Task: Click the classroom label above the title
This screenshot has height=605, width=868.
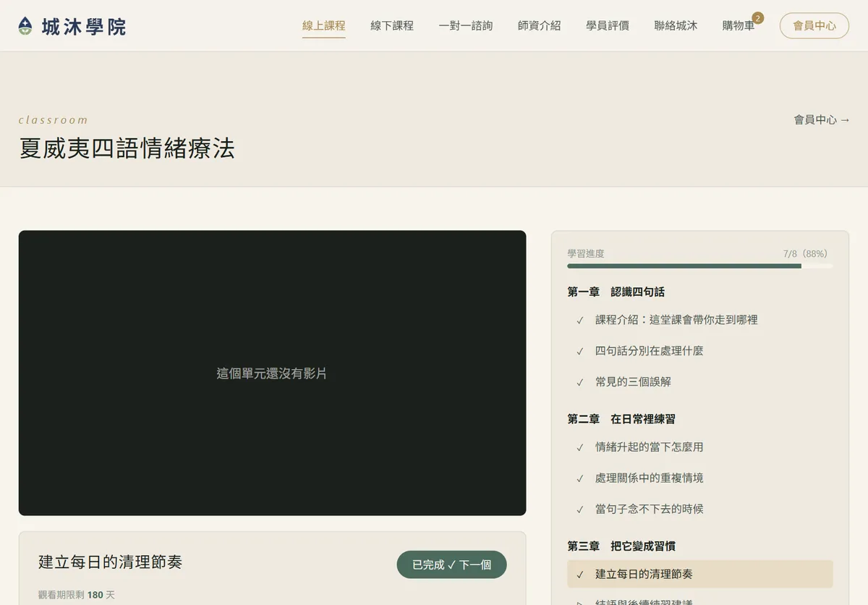Action: pos(53,120)
